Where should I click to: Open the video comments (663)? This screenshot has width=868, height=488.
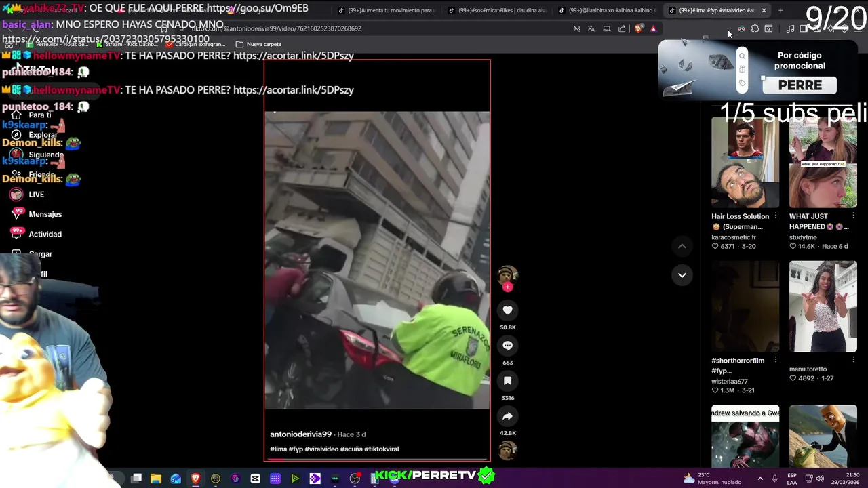(507, 346)
